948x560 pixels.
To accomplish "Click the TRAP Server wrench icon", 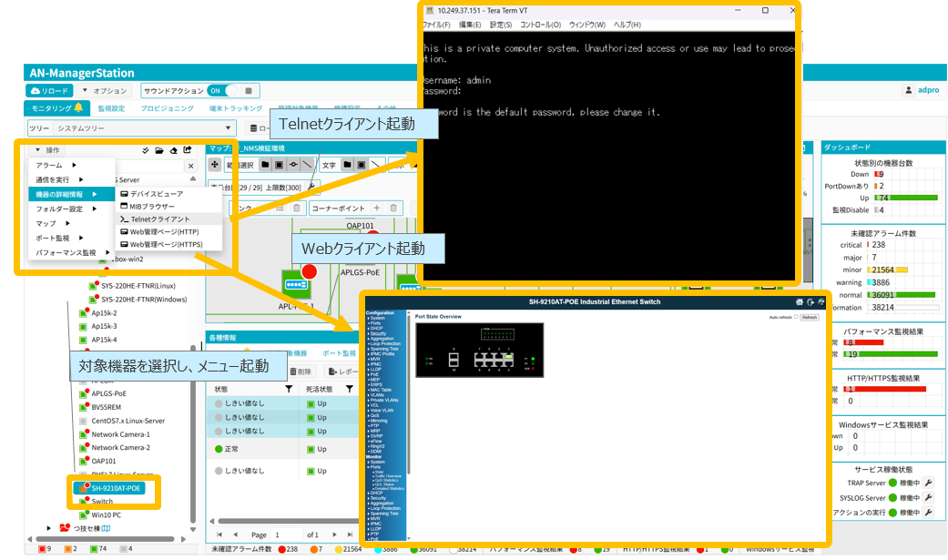I will click(x=930, y=483).
